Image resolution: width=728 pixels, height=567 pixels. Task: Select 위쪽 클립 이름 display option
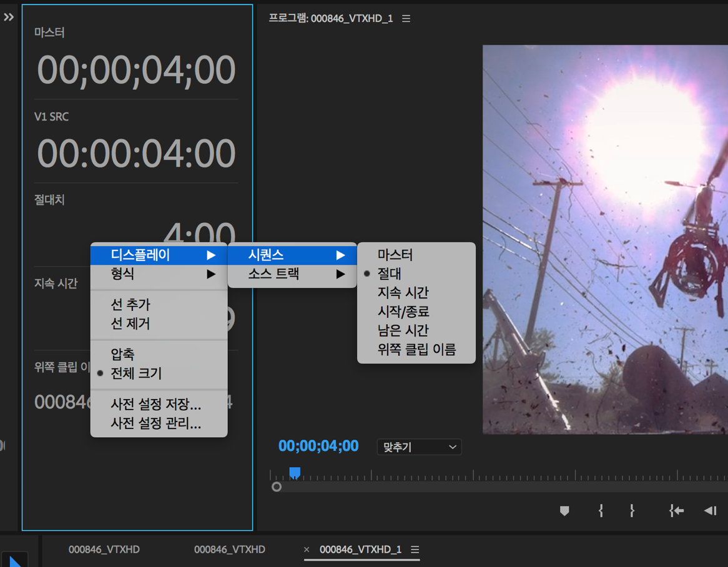click(x=416, y=349)
